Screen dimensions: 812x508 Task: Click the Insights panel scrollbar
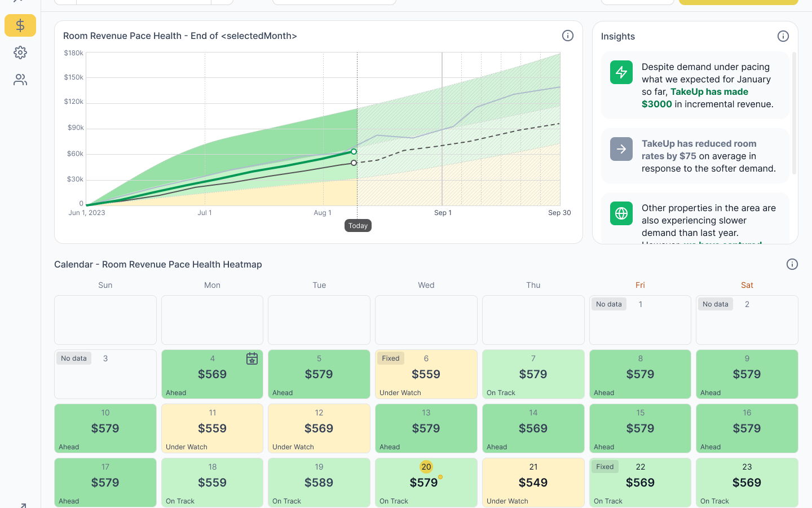click(x=794, y=113)
